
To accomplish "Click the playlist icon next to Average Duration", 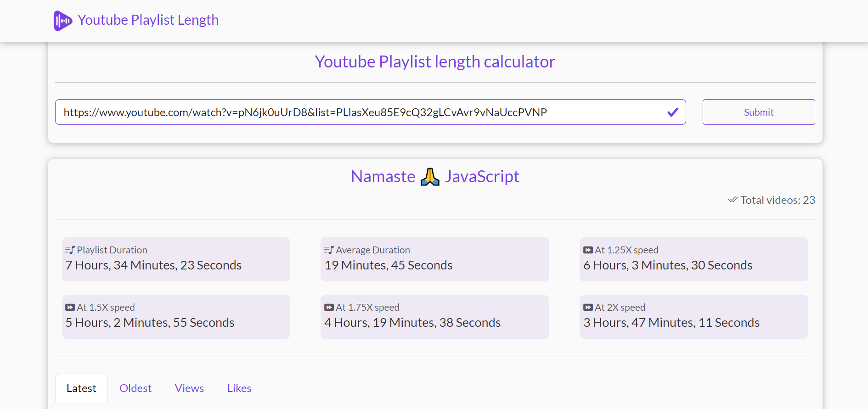I will 329,250.
